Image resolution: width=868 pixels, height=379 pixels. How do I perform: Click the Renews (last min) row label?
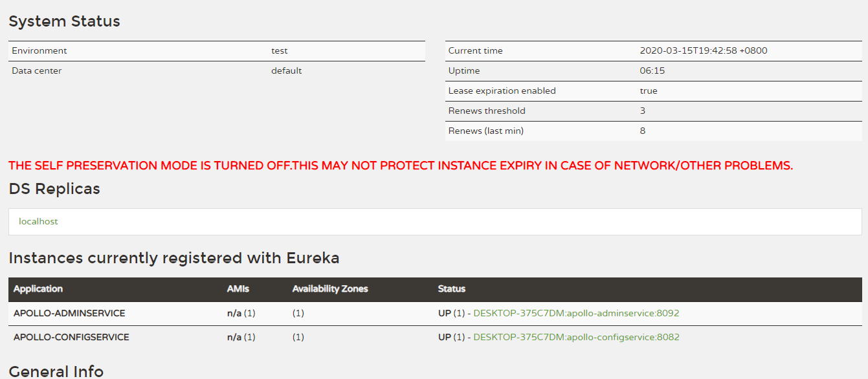pyautogui.click(x=485, y=131)
